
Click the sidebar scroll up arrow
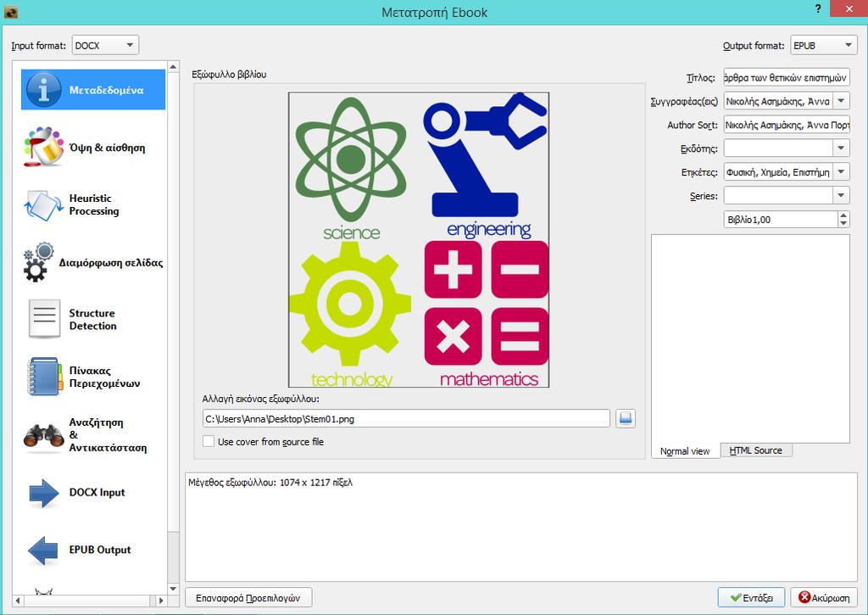173,66
